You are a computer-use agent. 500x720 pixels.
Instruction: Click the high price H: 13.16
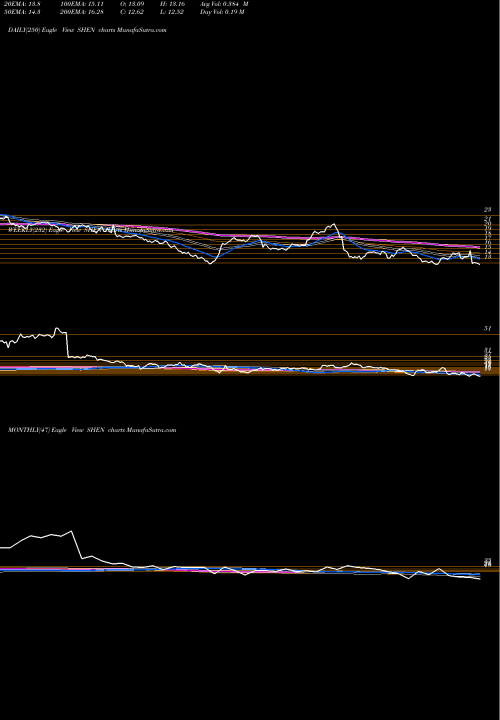pyautogui.click(x=172, y=4)
